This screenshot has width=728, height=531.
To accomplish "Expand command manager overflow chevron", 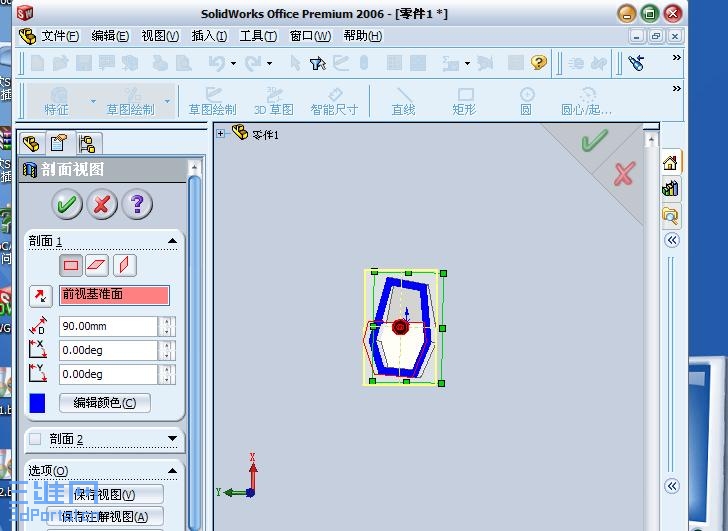I will point(676,88).
